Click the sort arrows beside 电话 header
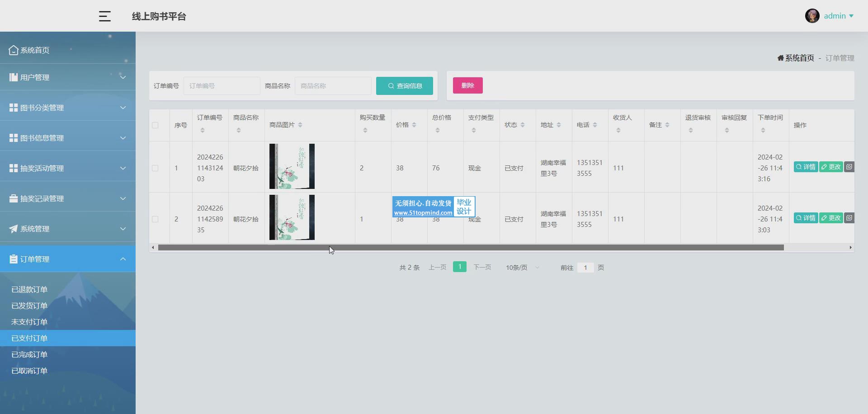 point(595,125)
